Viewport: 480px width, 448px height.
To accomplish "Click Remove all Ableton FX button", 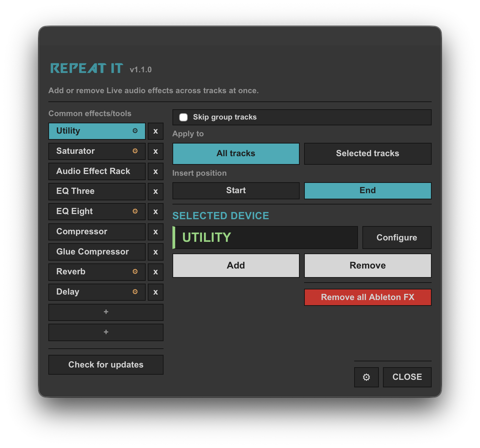I will coord(368,297).
